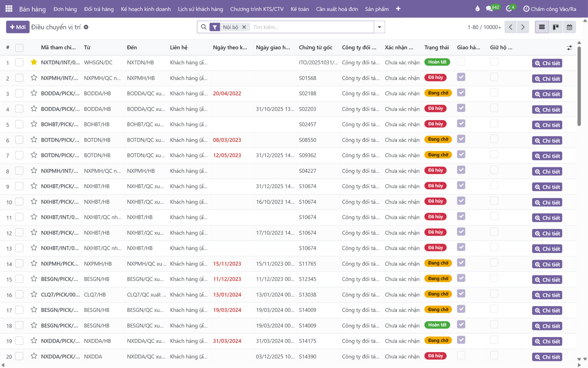Sort by the Trạng thái column header
The width and height of the screenshot is (588, 368).
tap(436, 48)
